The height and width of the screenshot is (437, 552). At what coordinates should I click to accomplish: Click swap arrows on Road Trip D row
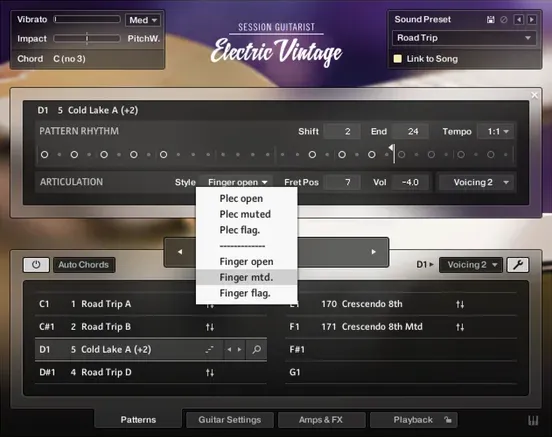pyautogui.click(x=210, y=373)
